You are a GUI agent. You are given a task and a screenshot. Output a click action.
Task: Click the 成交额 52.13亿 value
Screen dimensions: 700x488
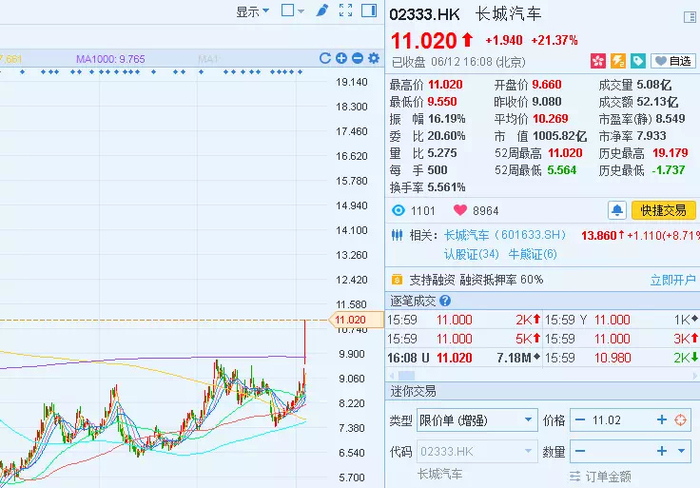click(658, 102)
